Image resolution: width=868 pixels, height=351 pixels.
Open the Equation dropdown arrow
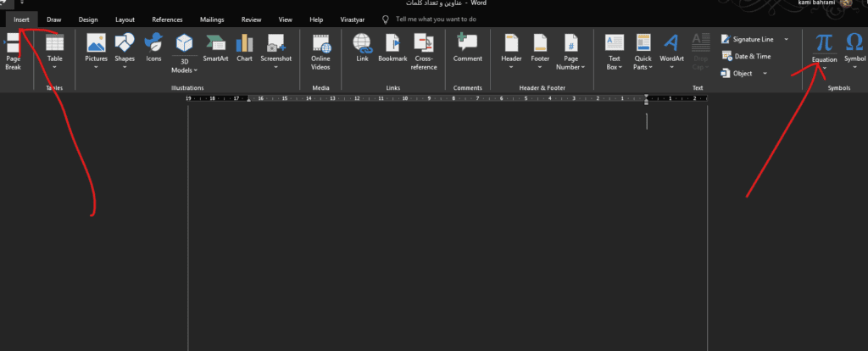823,68
